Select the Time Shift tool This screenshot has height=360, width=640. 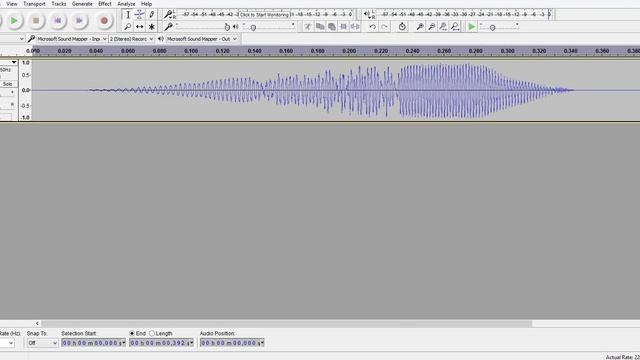140,27
